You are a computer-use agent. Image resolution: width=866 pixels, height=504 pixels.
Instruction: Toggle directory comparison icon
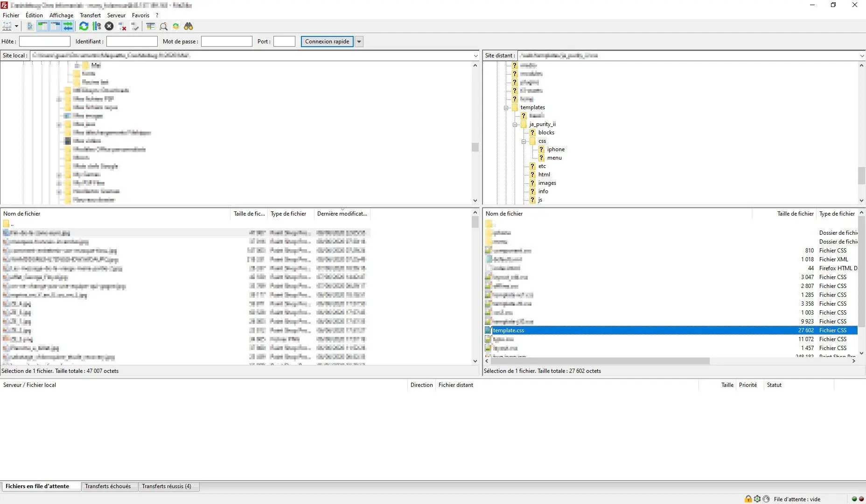pos(163,27)
